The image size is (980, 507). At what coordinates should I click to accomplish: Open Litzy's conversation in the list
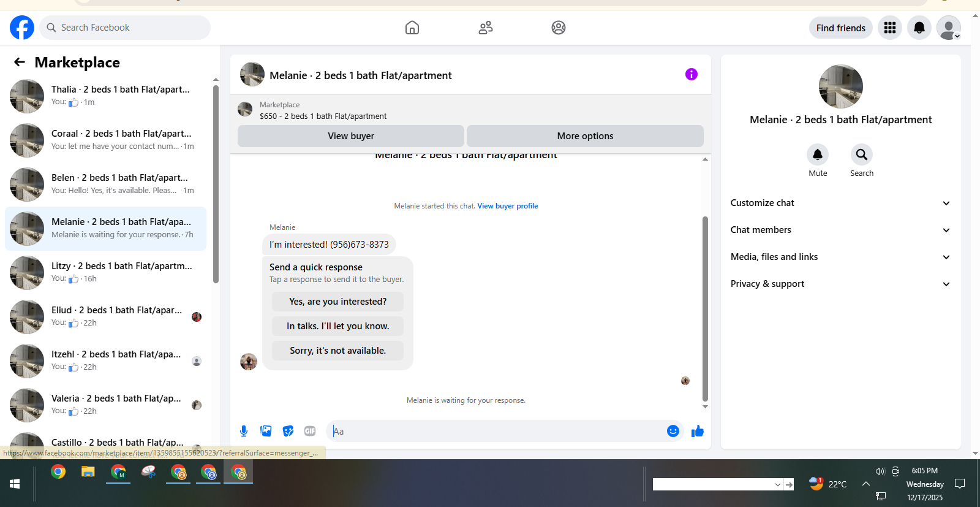pyautogui.click(x=105, y=273)
